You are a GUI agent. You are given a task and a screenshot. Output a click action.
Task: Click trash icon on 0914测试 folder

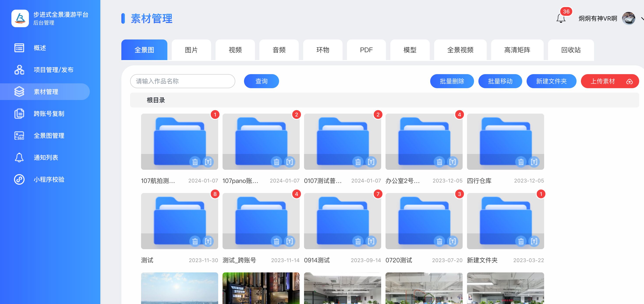358,241
